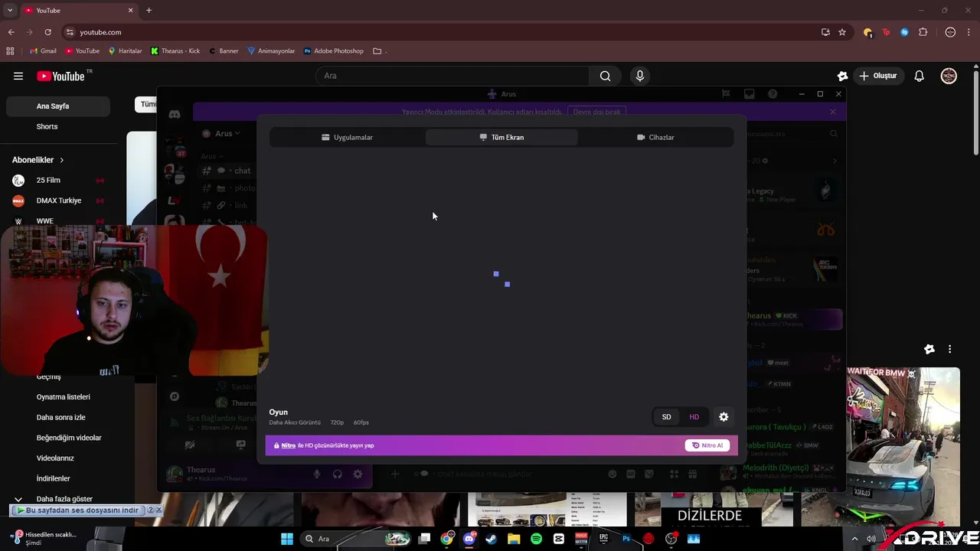Reload the page in Chrome
The width and height of the screenshot is (980, 551).
[47, 32]
